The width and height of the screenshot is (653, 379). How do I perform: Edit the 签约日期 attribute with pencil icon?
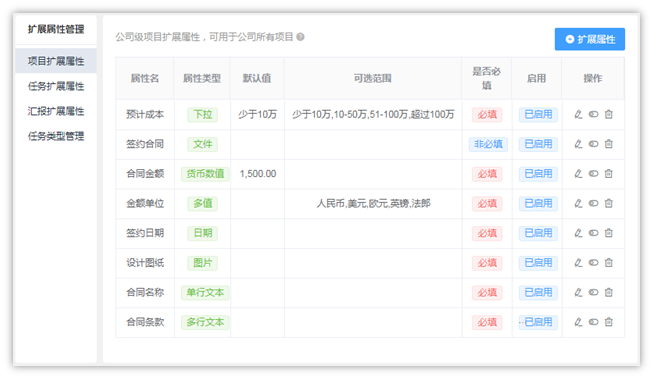click(578, 233)
